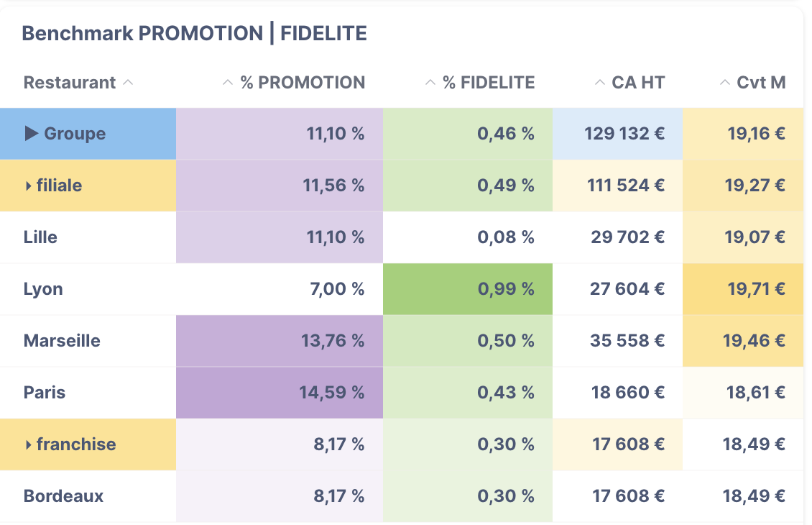Click Lyon 0,99 % fidelite cell

pyautogui.click(x=506, y=289)
